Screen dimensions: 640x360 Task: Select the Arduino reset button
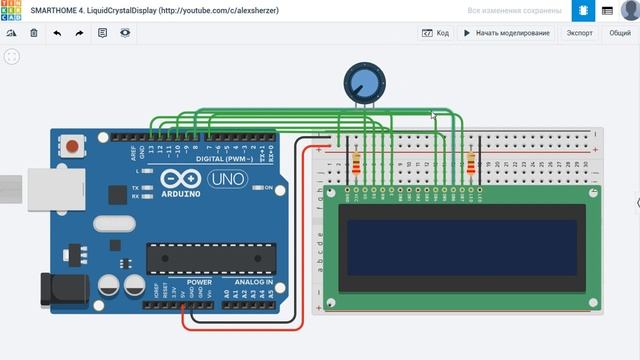click(72, 146)
